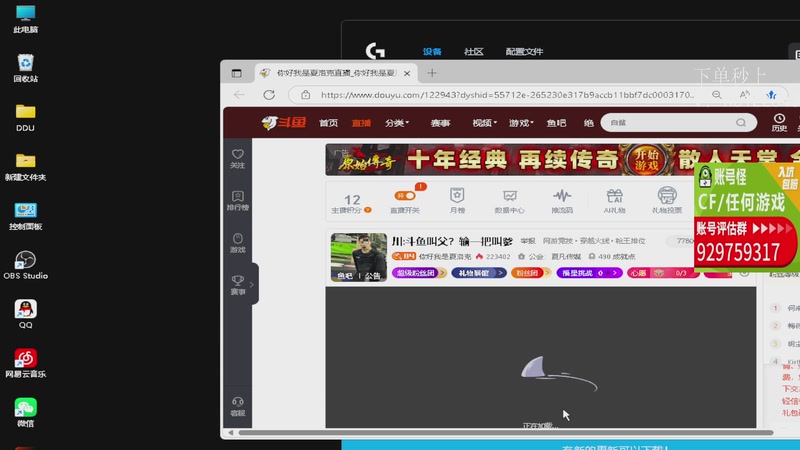Click the browser back arrow
This screenshot has height=450, width=800.
tap(239, 95)
